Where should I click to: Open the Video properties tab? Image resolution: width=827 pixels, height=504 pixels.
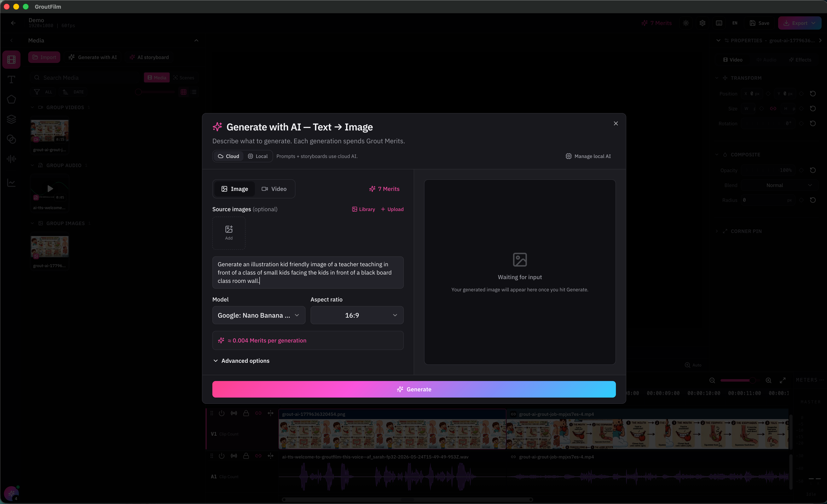(732, 60)
